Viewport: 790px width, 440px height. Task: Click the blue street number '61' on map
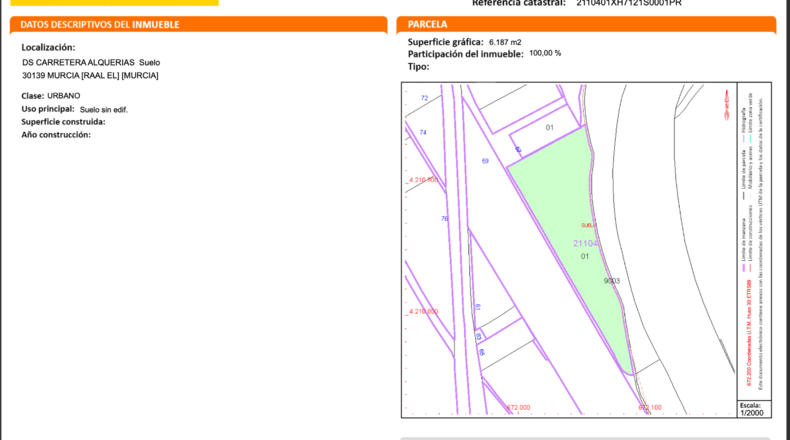[478, 306]
